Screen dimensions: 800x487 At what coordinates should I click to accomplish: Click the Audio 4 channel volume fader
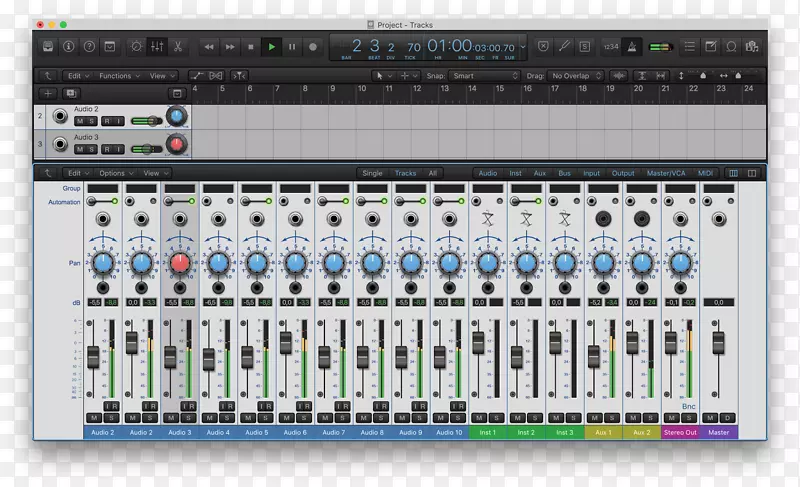[x=208, y=356]
